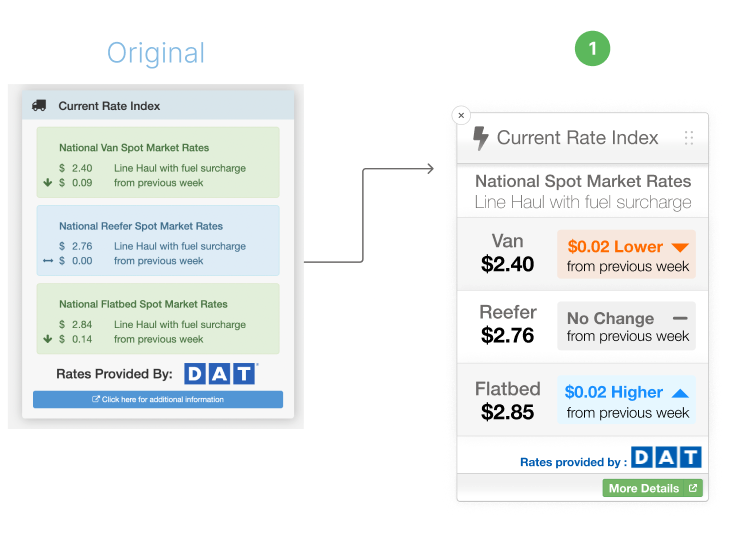Click the drag handle dots in widget header
Viewport: 754px width, 536px height.
pyautogui.click(x=689, y=138)
